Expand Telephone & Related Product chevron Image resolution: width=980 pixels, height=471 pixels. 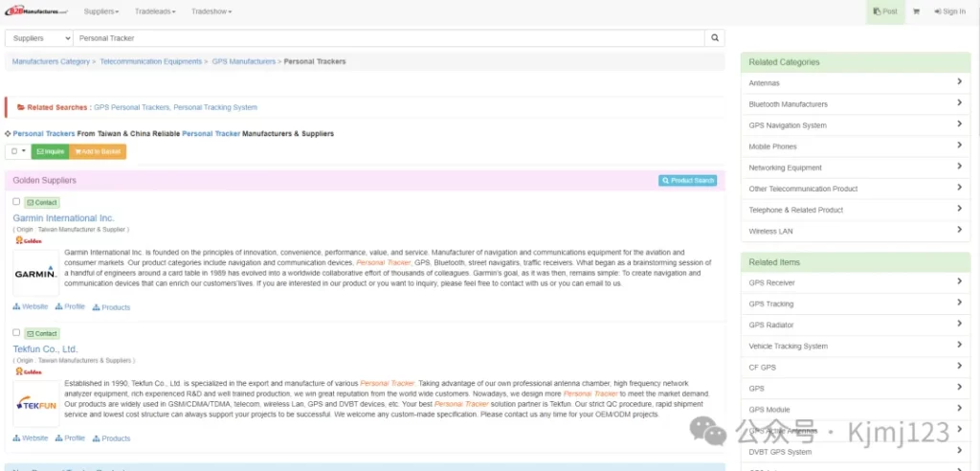[959, 209]
